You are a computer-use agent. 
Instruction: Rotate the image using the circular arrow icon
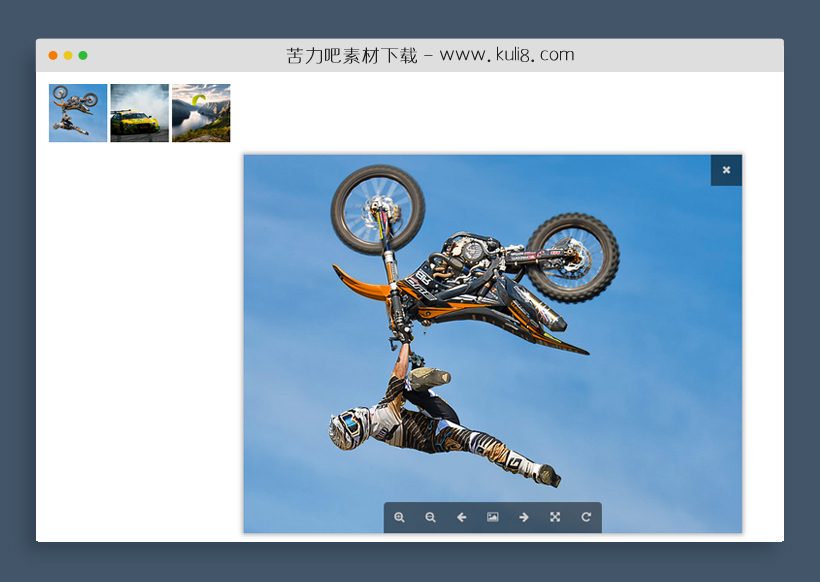(586, 517)
